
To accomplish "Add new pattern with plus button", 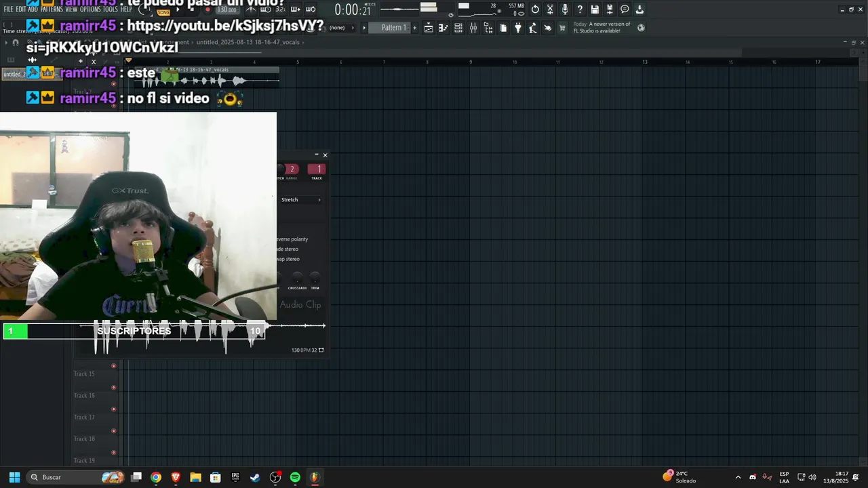I will [x=415, y=28].
